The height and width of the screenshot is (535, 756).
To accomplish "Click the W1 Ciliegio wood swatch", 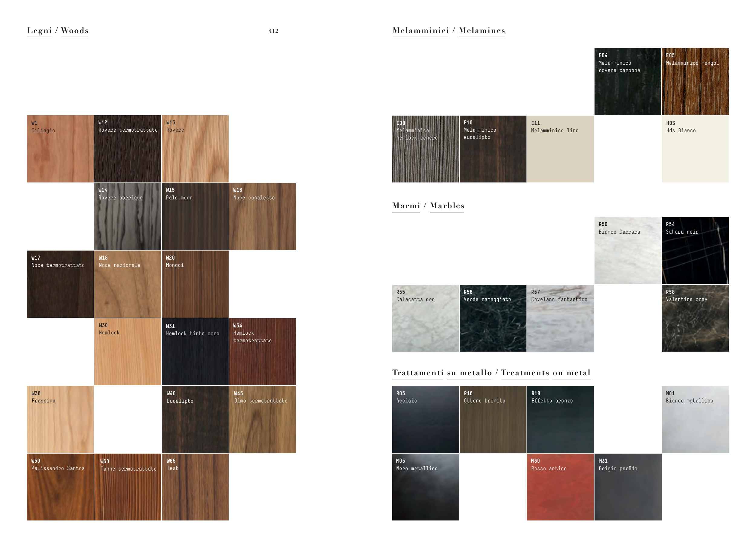I will click(60, 149).
